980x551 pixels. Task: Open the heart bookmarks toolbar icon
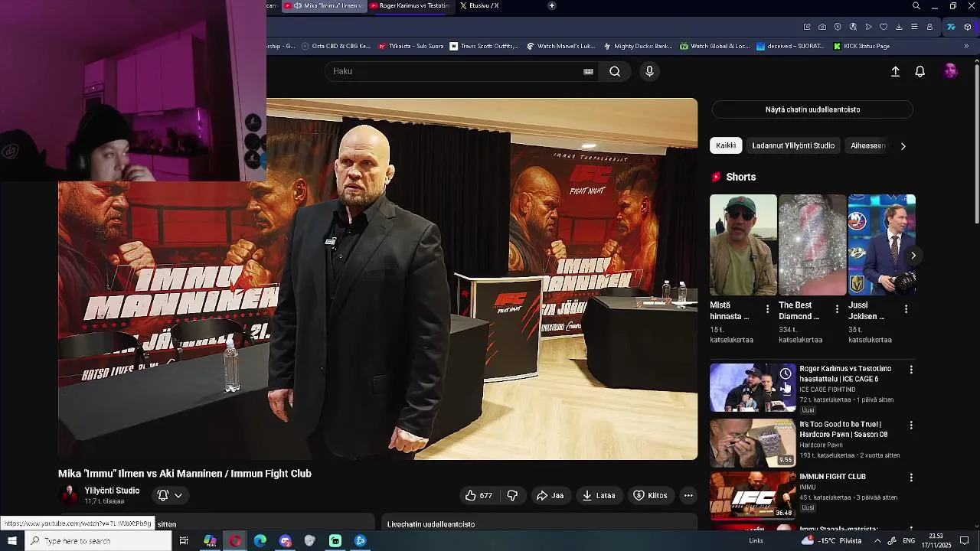pos(884,27)
